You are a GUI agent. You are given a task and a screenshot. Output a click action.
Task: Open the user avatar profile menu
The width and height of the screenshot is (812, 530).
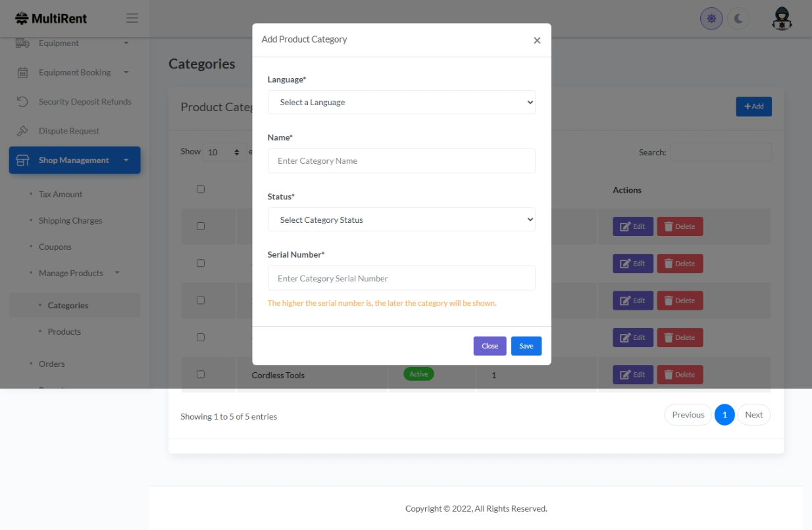[782, 19]
